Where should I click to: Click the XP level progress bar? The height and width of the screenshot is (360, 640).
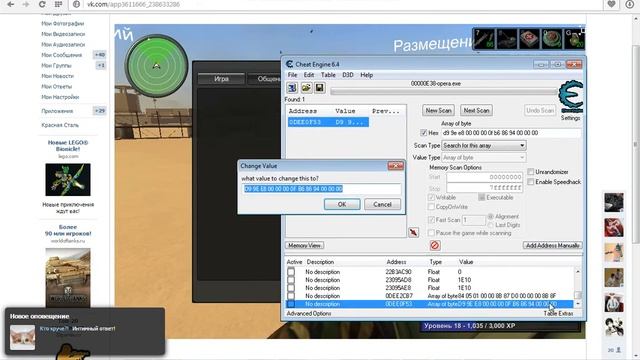(500, 326)
